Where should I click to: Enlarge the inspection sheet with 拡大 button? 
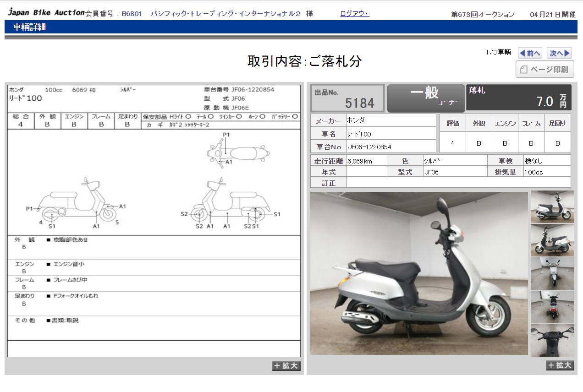coord(286,365)
